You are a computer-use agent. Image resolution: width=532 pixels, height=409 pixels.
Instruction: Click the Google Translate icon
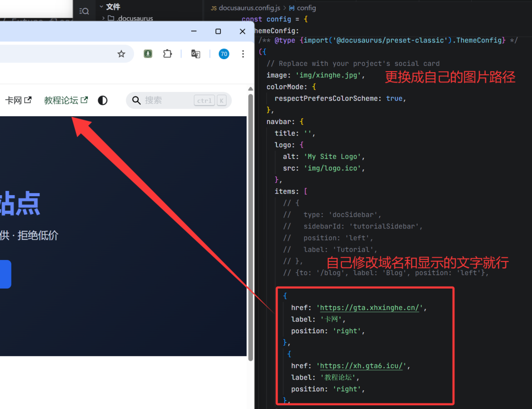tap(196, 54)
